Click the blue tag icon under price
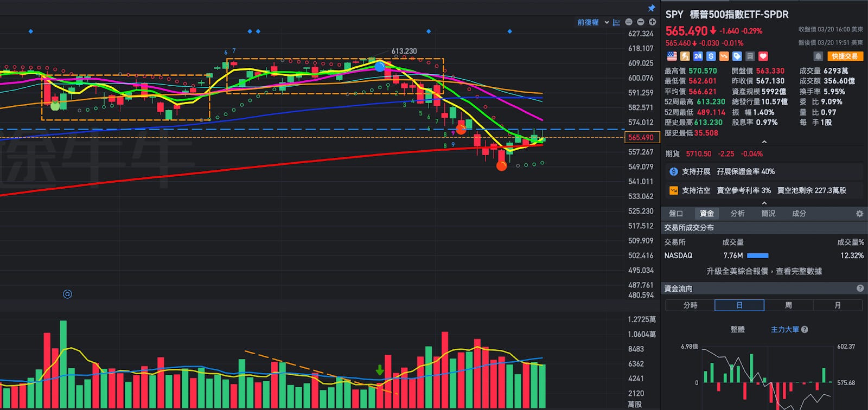Image resolution: width=868 pixels, height=410 pixels. 737,56
